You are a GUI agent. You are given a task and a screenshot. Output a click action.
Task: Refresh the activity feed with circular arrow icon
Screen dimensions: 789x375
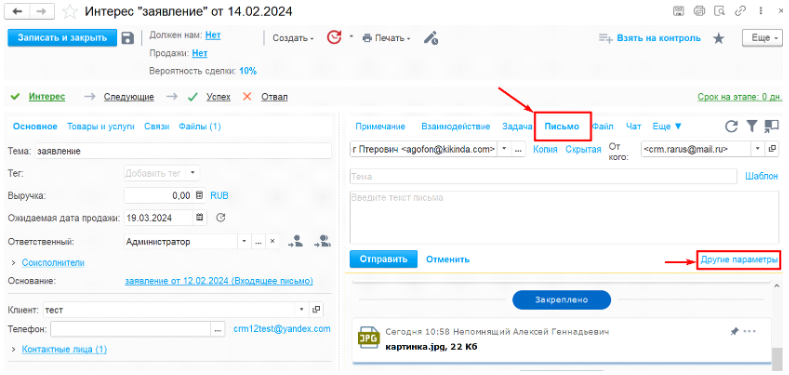point(731,126)
